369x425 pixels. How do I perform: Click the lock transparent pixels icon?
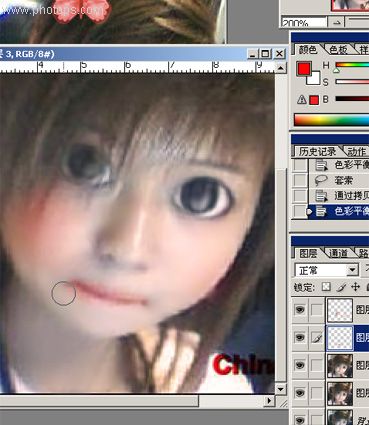click(326, 287)
